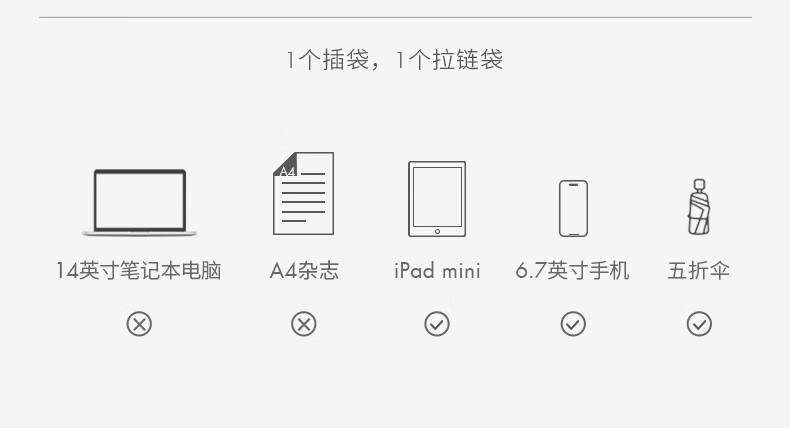Click the iPad home button circle

point(437,231)
